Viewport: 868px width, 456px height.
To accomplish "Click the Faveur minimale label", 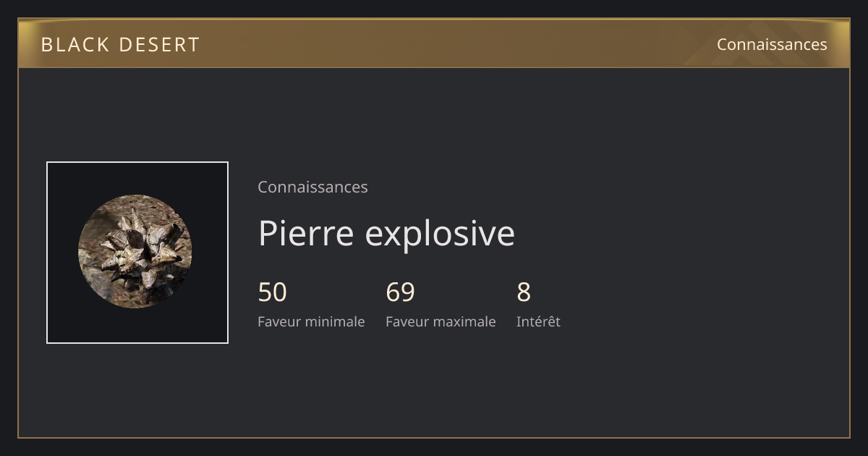I will coord(311,321).
